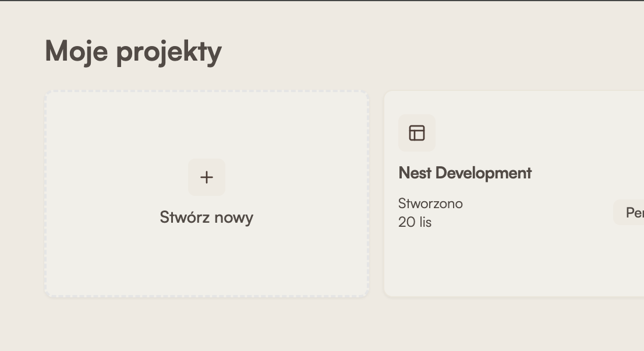Click the layout icon on Nest Development
The width and height of the screenshot is (644, 351).
[417, 133]
